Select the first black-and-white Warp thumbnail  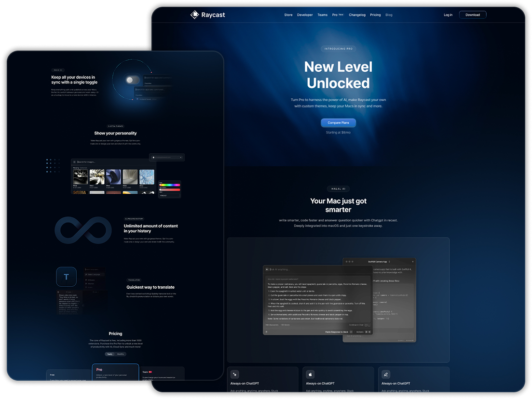(81, 177)
